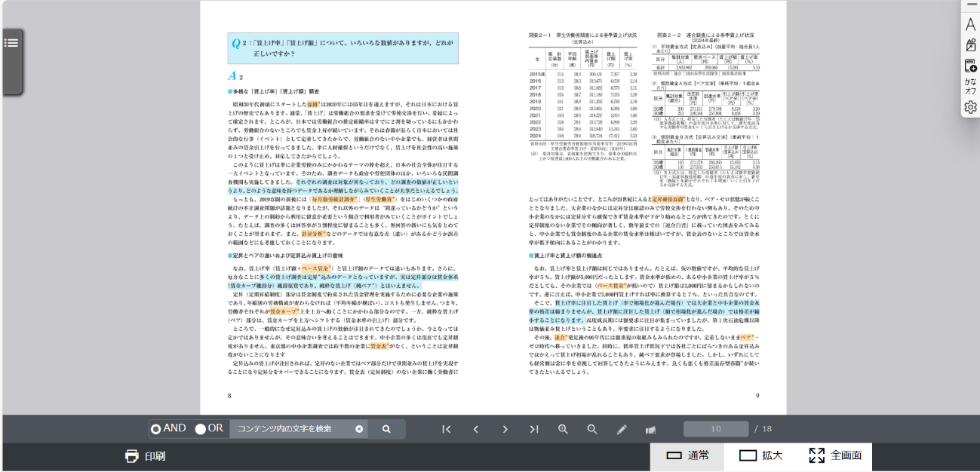Open the drawing tools icon in right panel
The height and width of the screenshot is (472, 980).
[971, 45]
